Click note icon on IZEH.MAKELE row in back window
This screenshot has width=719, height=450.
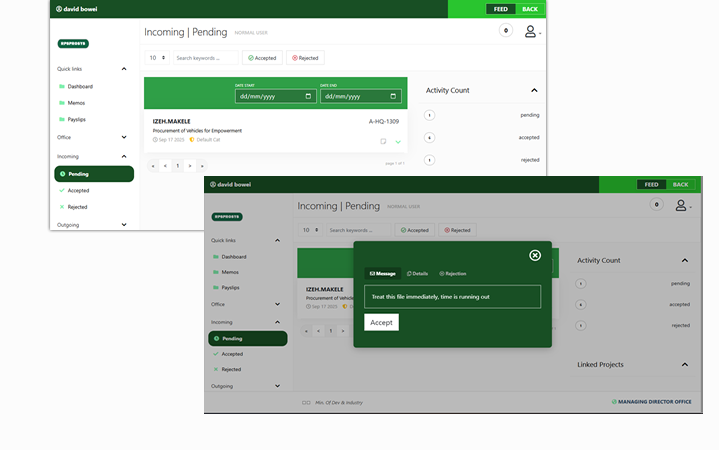[383, 141]
